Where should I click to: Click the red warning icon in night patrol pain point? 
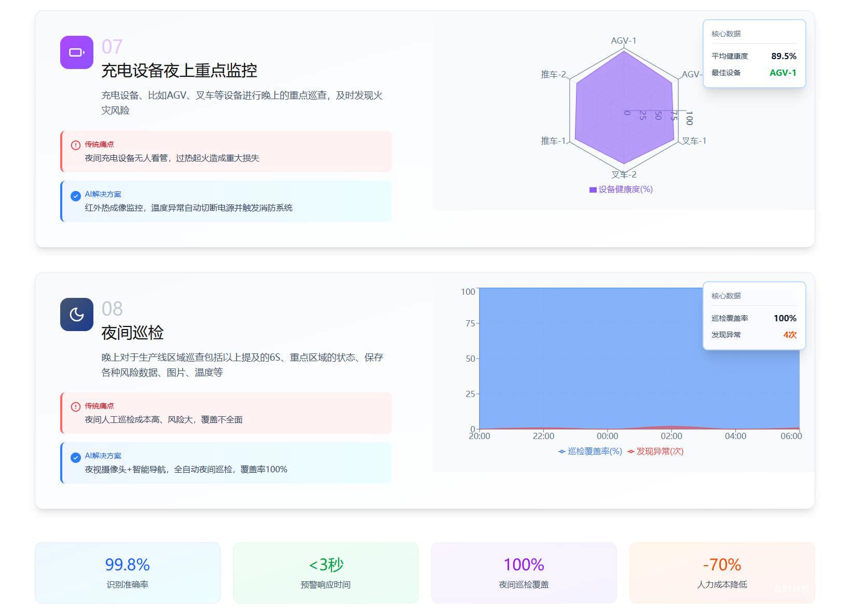[x=75, y=407]
